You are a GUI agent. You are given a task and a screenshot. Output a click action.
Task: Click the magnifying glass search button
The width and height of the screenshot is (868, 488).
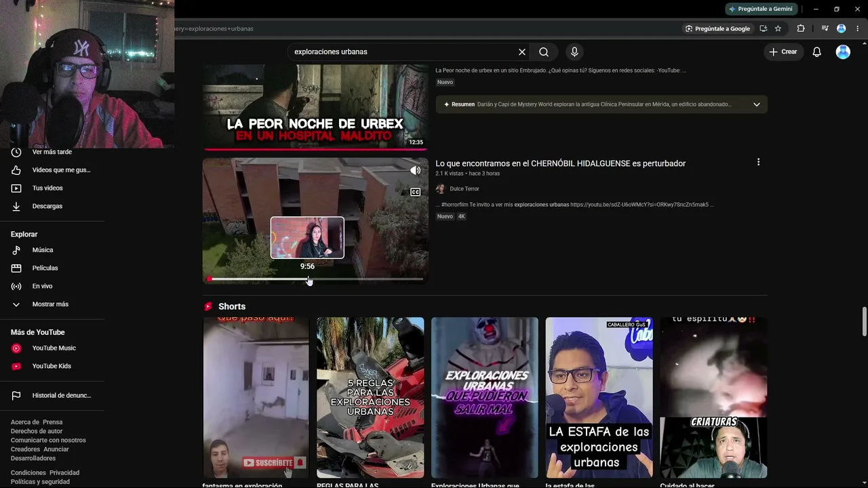point(544,52)
